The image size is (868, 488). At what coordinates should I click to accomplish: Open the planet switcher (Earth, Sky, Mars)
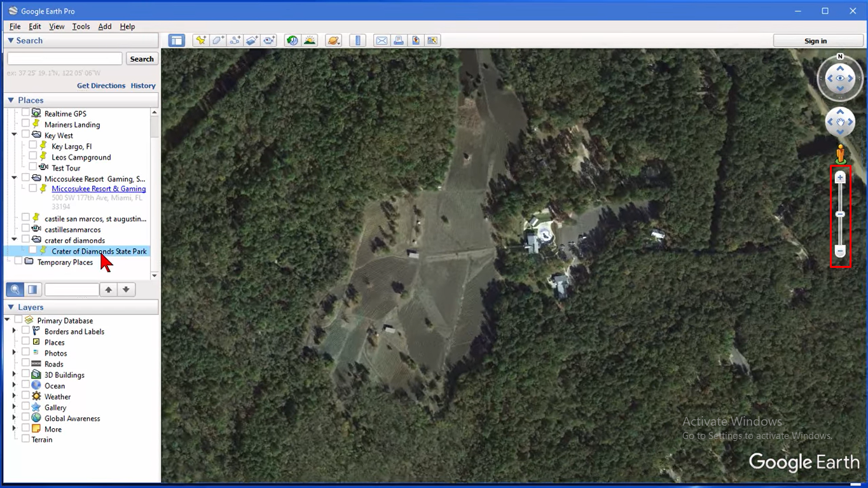coord(333,41)
